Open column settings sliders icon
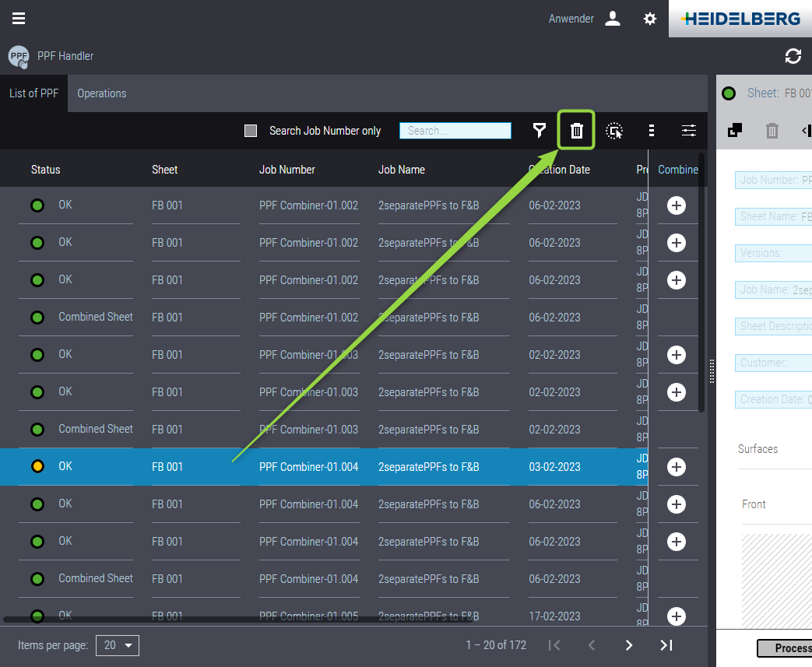Screen dimensions: 812x667 [689, 131]
